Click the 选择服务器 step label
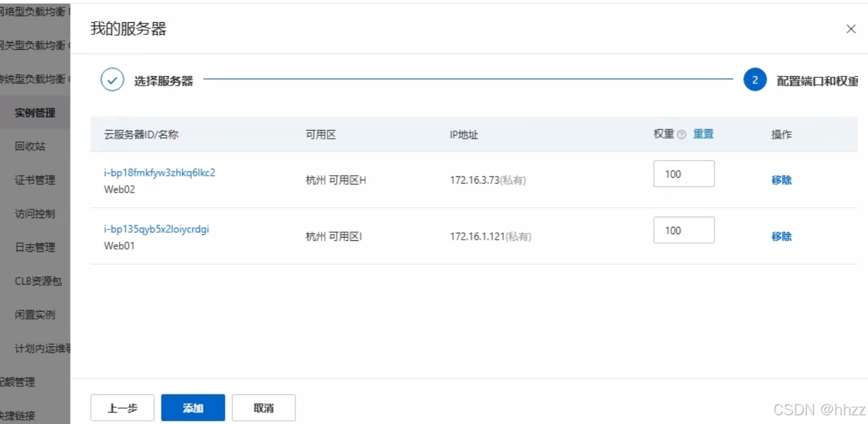The width and height of the screenshot is (868, 424). 164,81
